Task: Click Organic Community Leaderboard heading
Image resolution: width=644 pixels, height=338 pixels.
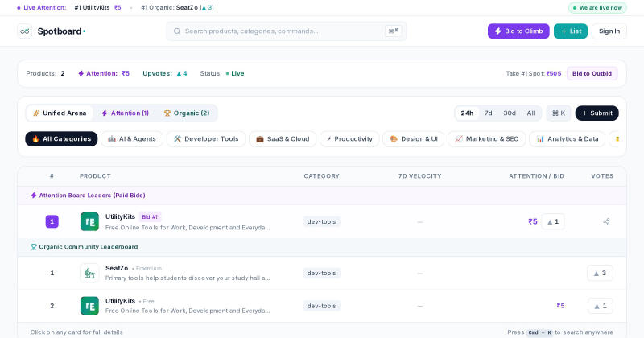Action: (x=85, y=247)
